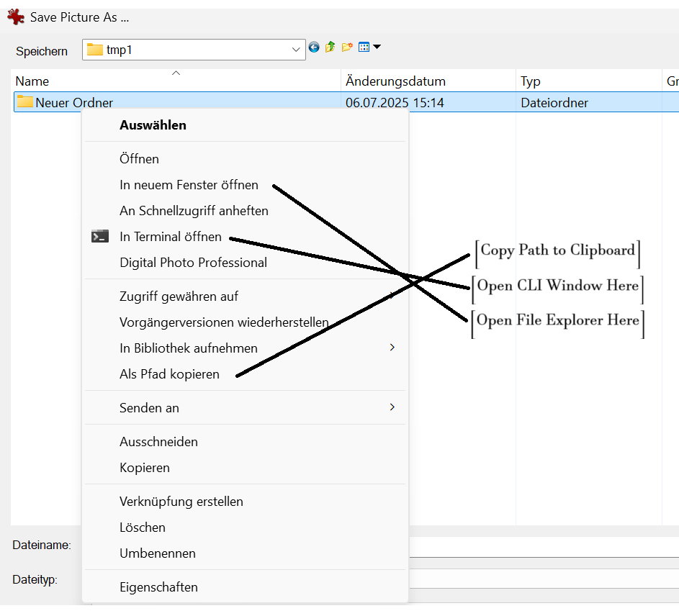The width and height of the screenshot is (679, 616).
Task: Create a new folder via toolbar icon
Action: (347, 47)
